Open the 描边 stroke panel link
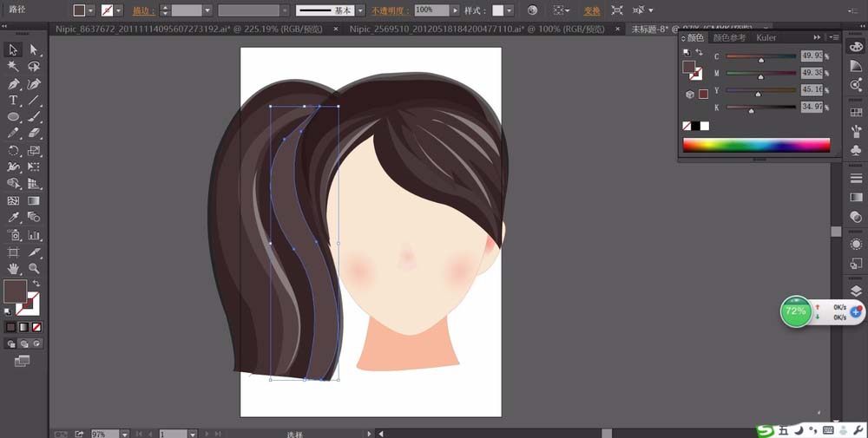Viewport: 868px width, 438px height. [x=140, y=11]
